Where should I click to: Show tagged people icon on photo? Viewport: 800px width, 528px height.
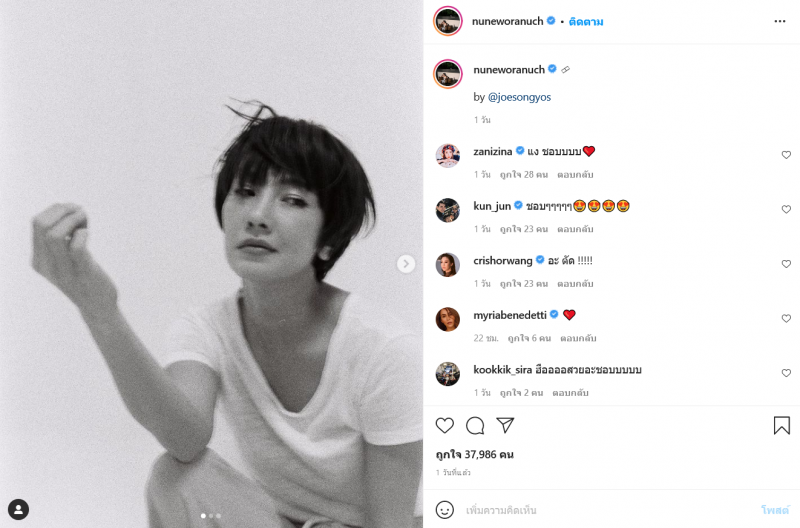click(x=18, y=509)
